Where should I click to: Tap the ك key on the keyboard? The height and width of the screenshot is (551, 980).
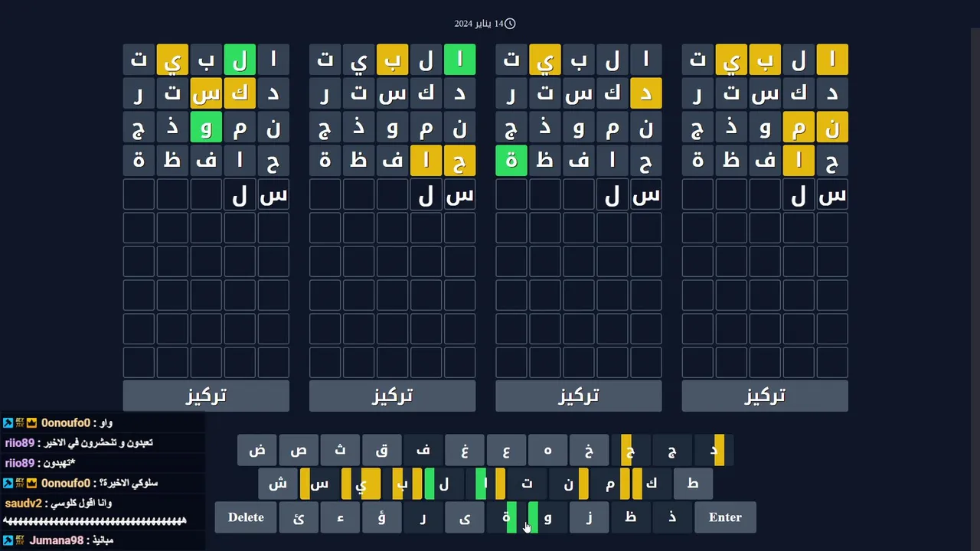pyautogui.click(x=651, y=484)
